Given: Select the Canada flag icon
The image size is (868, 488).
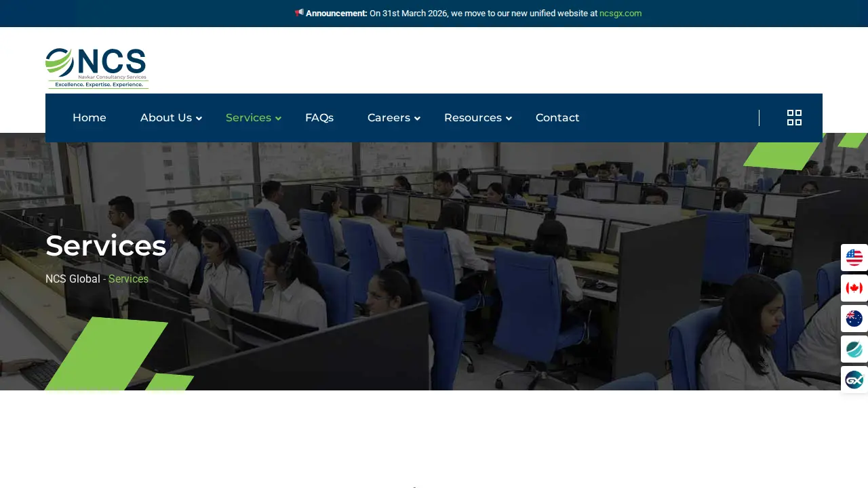Looking at the screenshot, I should pos(854,288).
